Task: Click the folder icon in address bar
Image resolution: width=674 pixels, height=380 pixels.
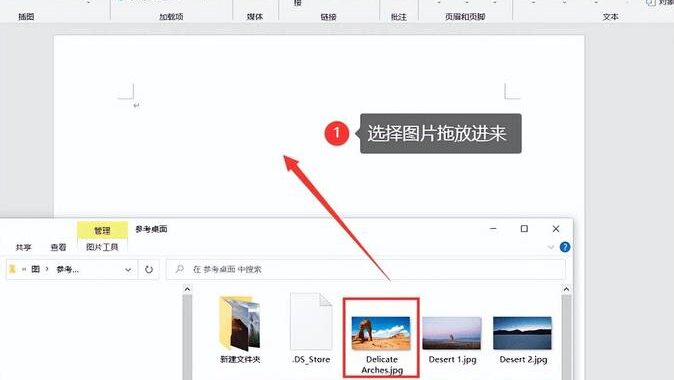Action: pyautogui.click(x=12, y=269)
